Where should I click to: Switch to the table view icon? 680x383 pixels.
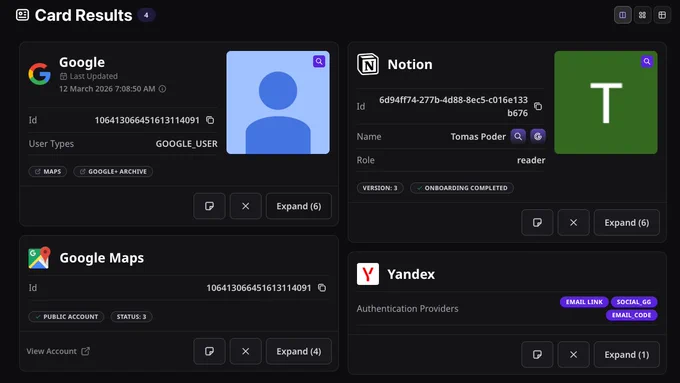coord(662,15)
